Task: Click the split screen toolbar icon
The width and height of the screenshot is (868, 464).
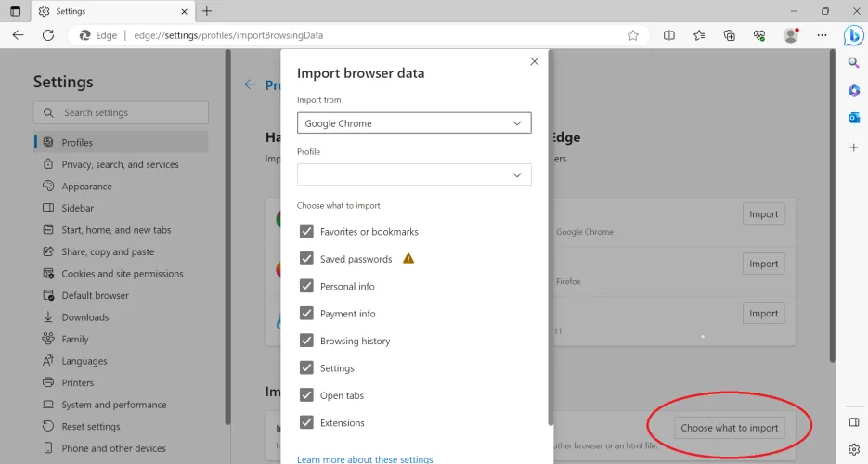Action: click(669, 35)
